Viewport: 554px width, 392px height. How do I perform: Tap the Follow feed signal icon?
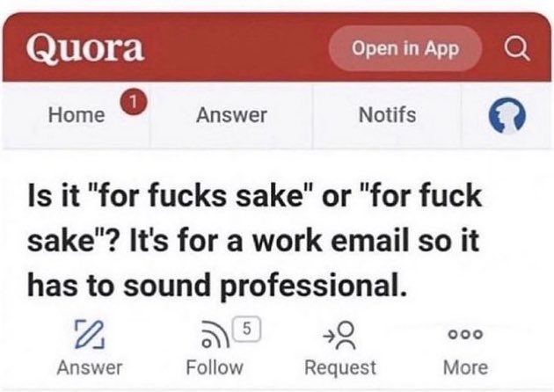tap(211, 336)
